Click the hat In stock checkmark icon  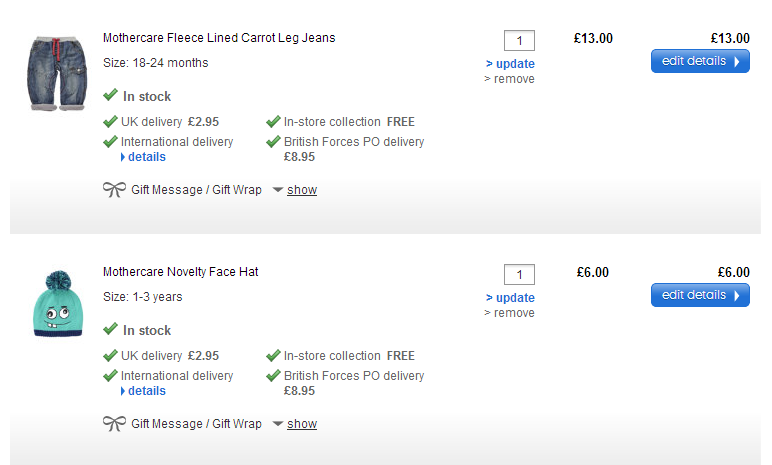(x=110, y=330)
